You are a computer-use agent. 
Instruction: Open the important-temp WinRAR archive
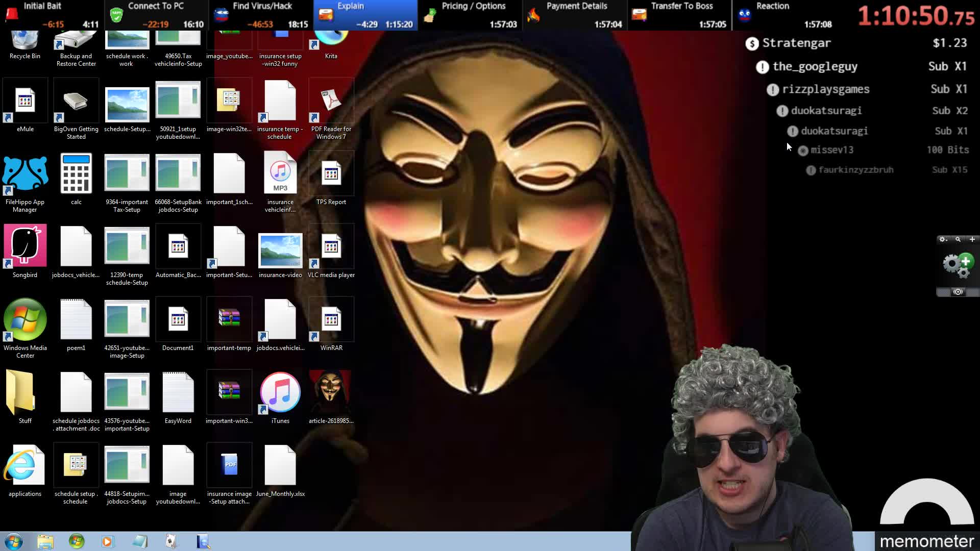pos(229,319)
